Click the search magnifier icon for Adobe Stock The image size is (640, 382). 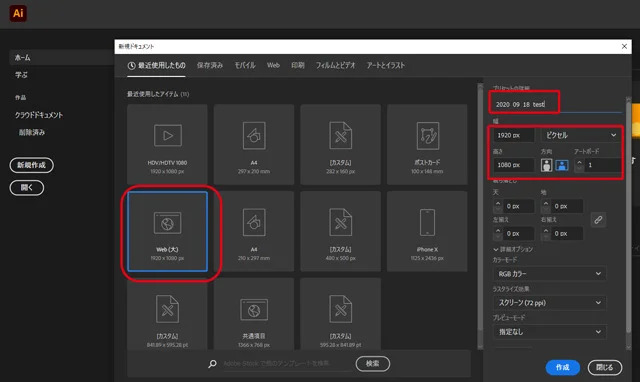click(x=212, y=364)
